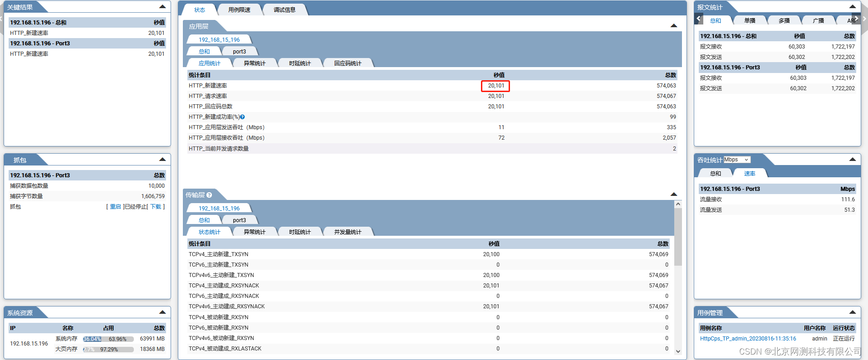
Task: Open HttpCps_TP_admin_20230816-11:35:16 use case link
Action: [748, 339]
